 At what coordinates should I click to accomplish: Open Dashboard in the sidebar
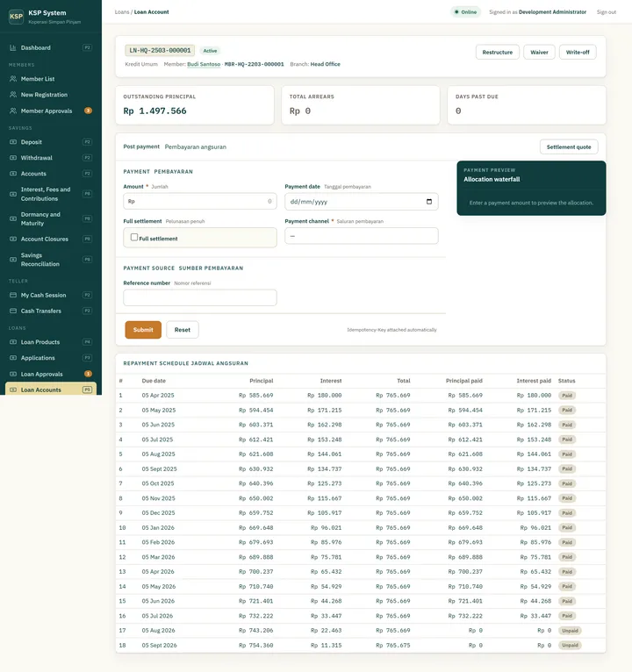tap(51, 47)
